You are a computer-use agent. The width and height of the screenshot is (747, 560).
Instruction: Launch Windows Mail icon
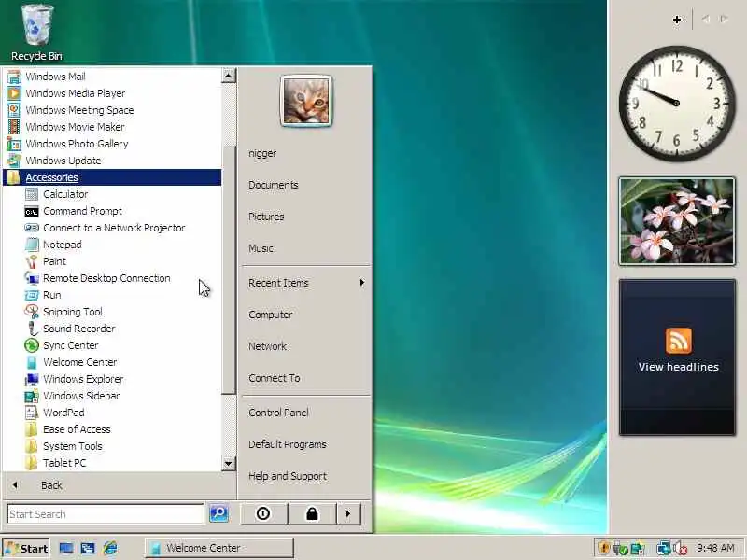[14, 77]
